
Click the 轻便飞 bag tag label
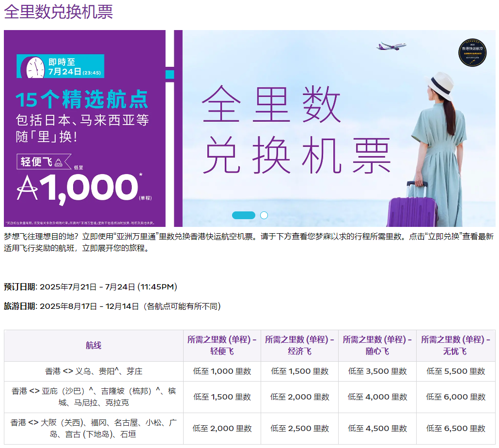(44, 162)
